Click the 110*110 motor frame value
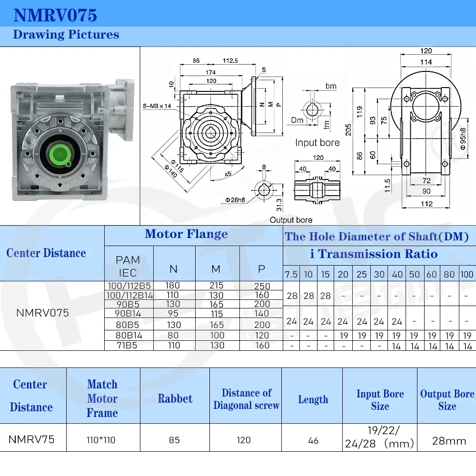The image size is (476, 476). (x=101, y=440)
